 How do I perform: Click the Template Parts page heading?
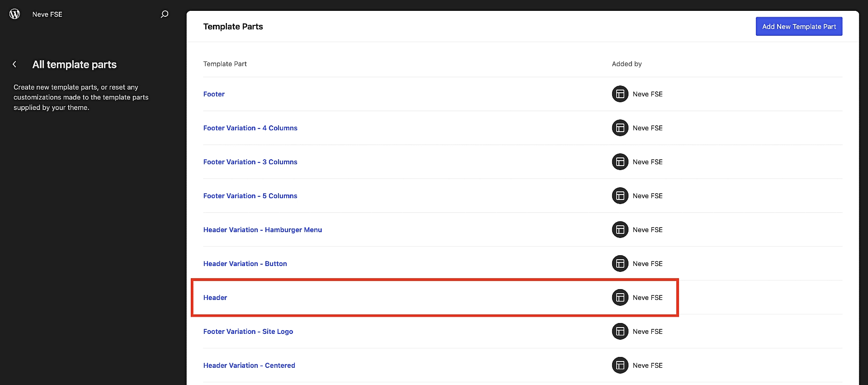pyautogui.click(x=233, y=27)
